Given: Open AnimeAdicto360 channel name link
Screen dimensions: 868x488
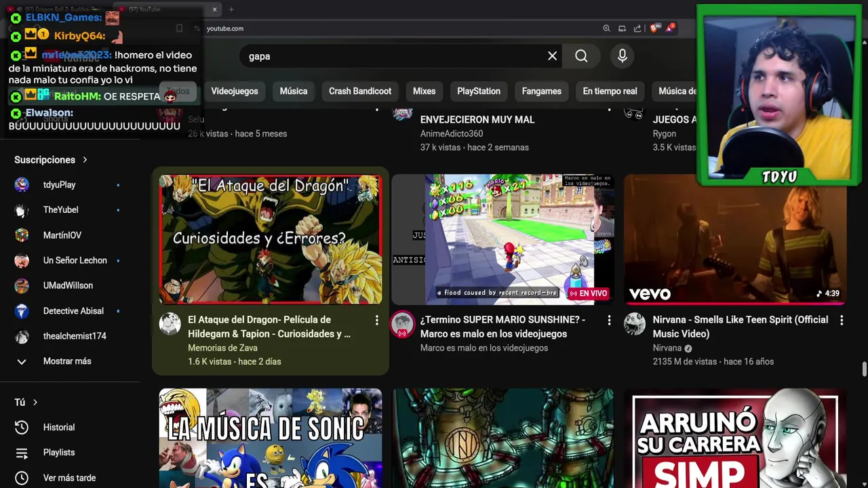Looking at the screenshot, I should (x=452, y=134).
